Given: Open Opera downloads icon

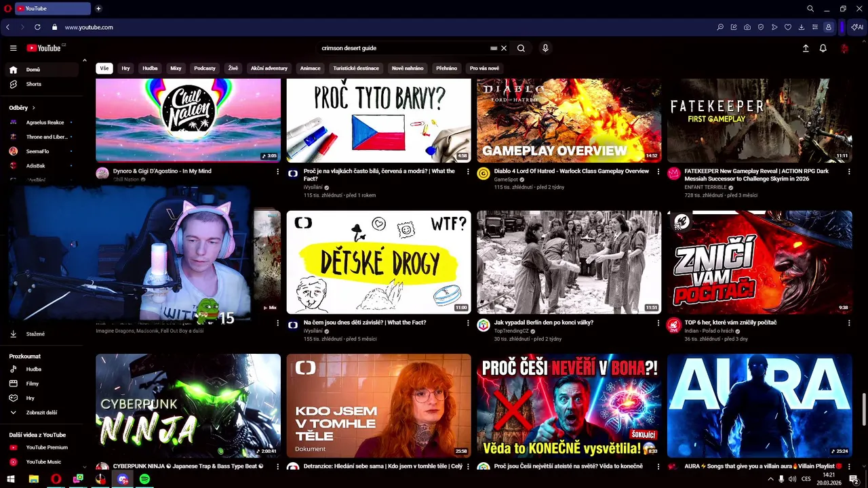Looking at the screenshot, I should 801,27.
